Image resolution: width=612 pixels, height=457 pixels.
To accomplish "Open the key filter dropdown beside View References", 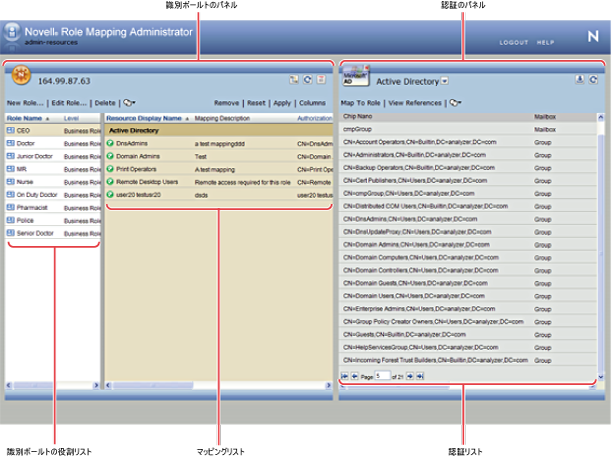I will (x=455, y=103).
